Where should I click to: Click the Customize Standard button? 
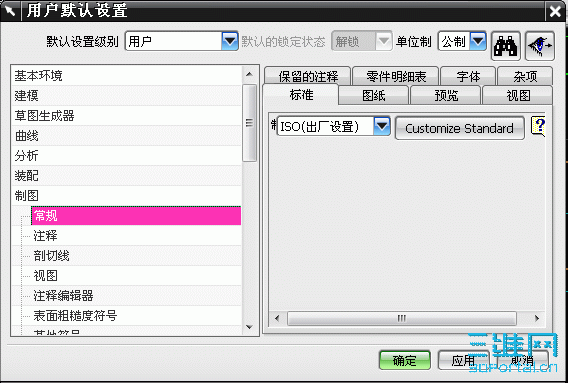459,128
